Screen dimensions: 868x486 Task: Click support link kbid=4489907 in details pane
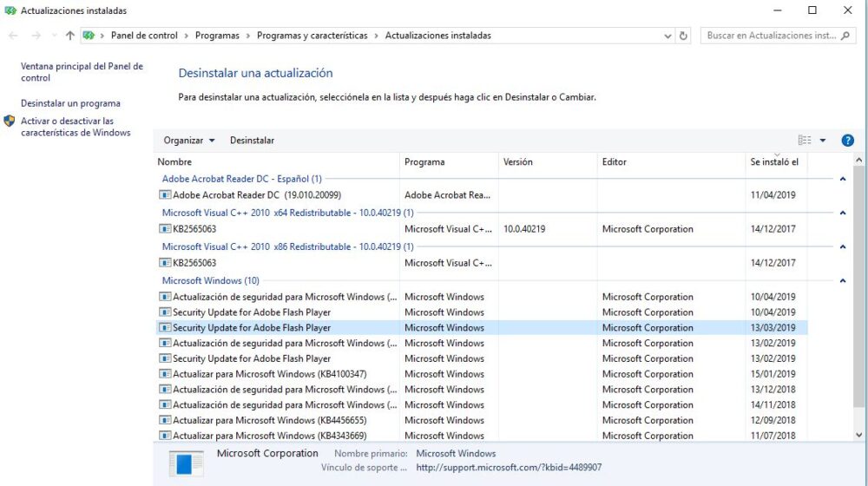(509, 468)
